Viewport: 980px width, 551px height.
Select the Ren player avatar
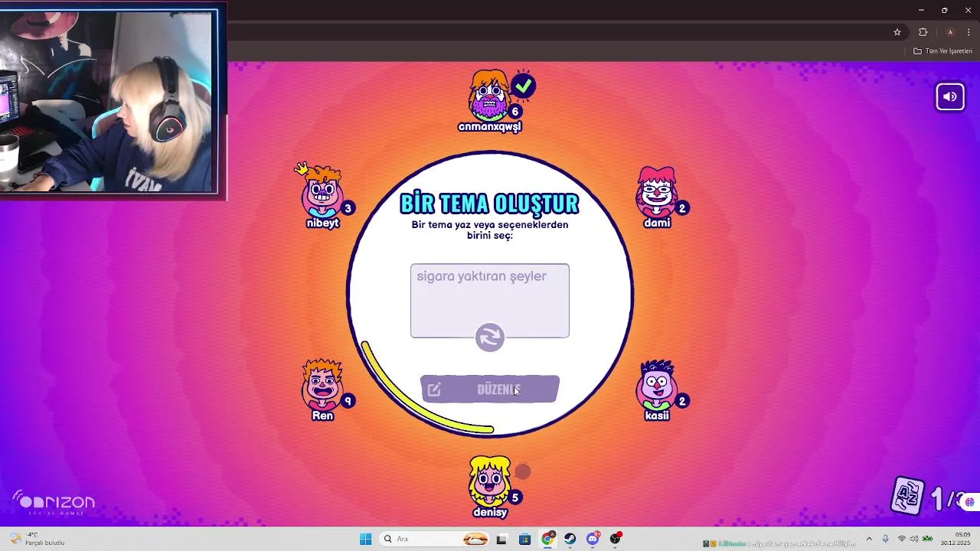click(322, 384)
